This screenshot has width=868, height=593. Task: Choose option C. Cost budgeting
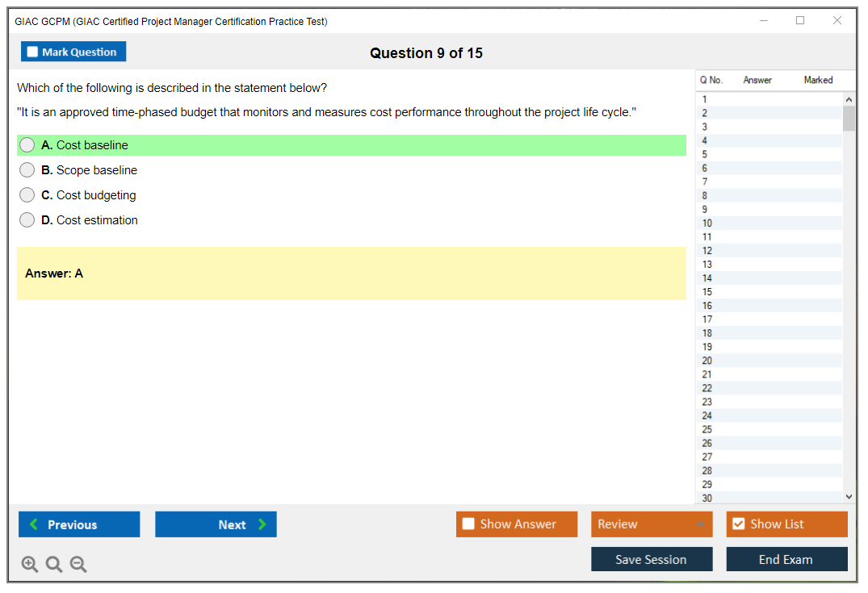27,195
